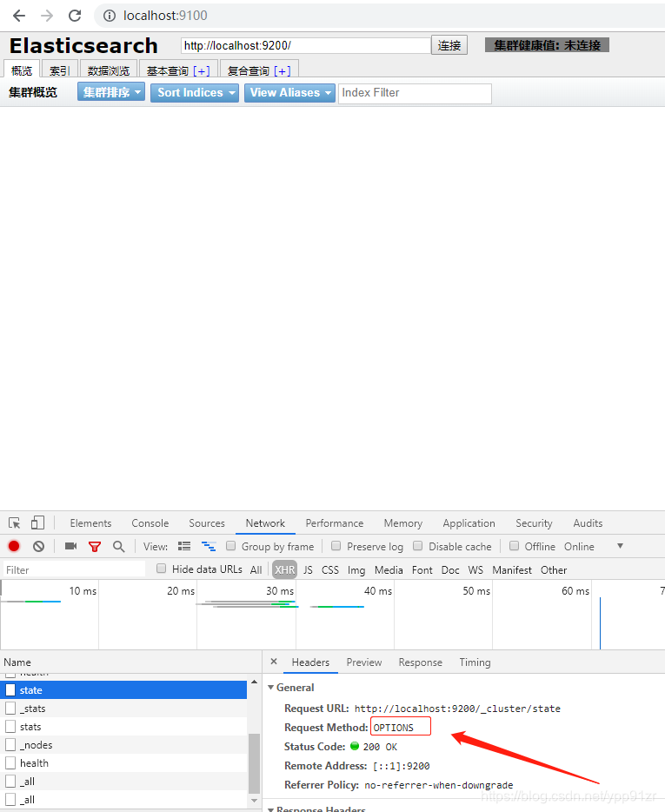
Task: Check Hide data URLs
Action: (x=162, y=569)
